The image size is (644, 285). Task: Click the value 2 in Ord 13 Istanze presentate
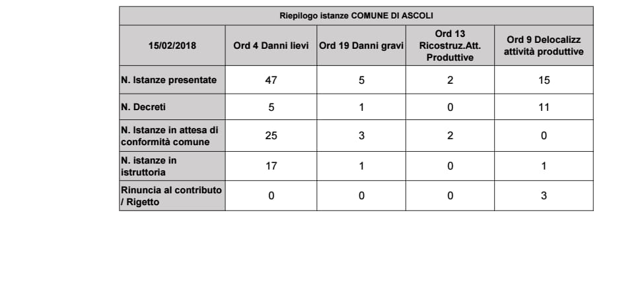tap(450, 80)
